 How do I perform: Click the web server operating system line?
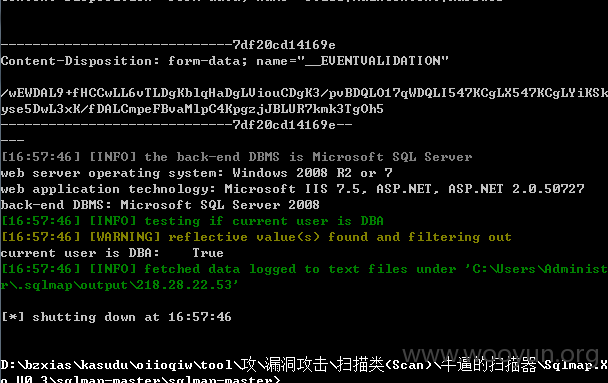(197, 173)
